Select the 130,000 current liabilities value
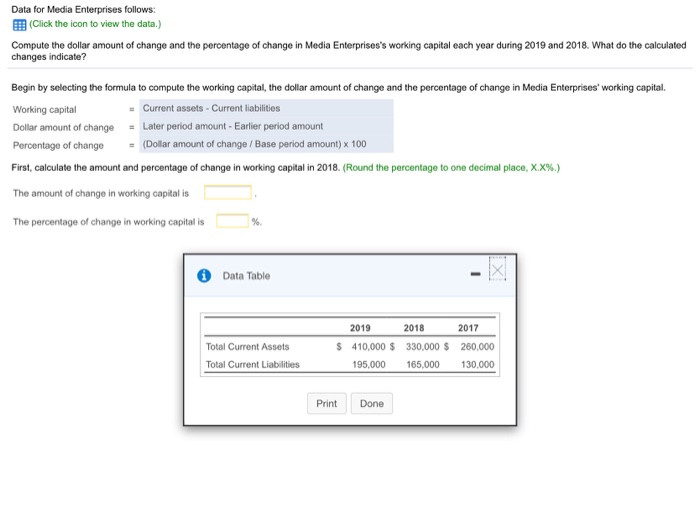700x505 pixels. (x=477, y=364)
